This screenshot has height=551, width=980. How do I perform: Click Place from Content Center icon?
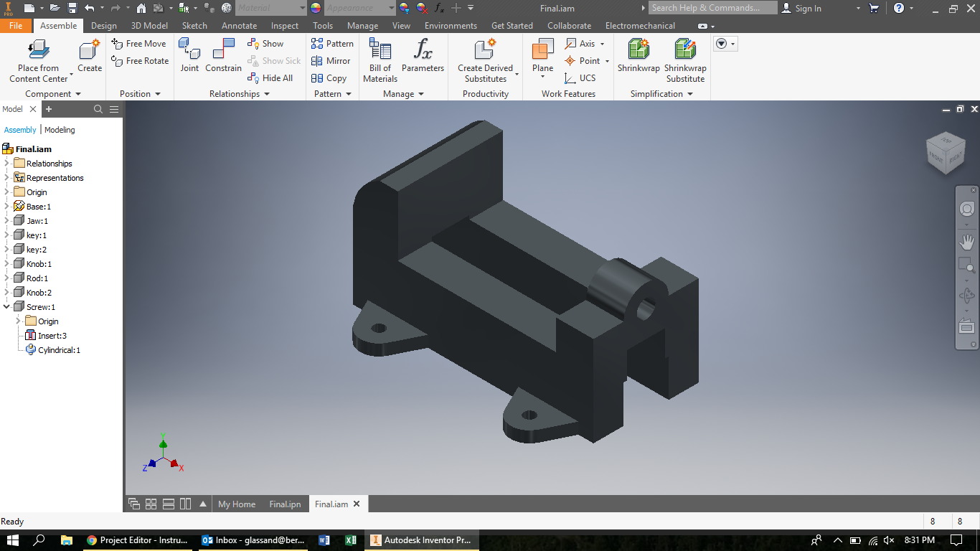39,49
